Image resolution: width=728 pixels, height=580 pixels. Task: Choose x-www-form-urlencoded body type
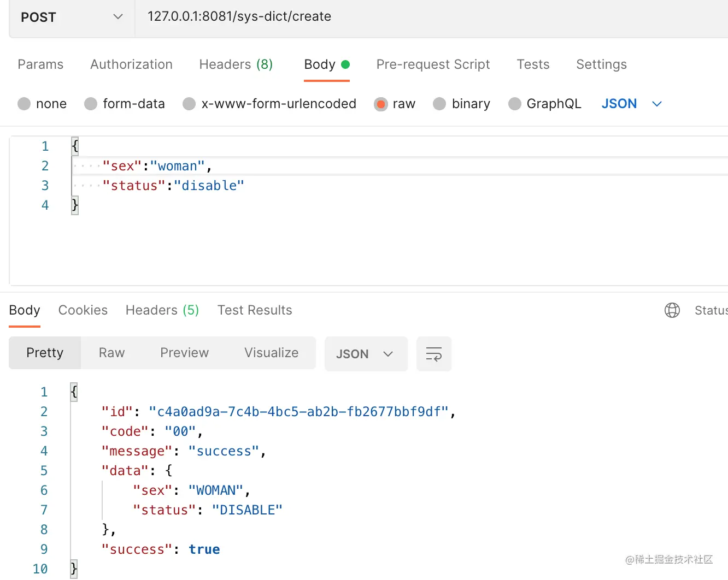click(189, 104)
